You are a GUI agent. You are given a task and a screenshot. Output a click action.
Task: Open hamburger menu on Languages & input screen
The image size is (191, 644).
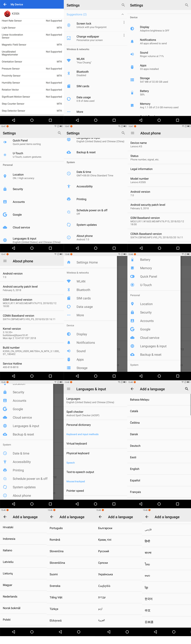click(69, 389)
